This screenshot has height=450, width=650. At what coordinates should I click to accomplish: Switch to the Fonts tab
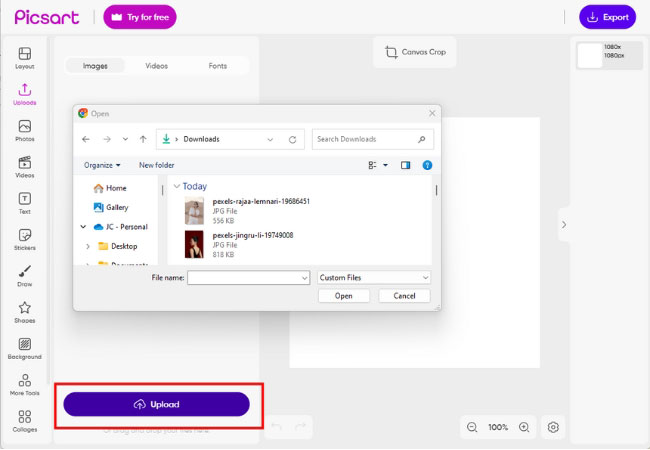click(x=217, y=66)
